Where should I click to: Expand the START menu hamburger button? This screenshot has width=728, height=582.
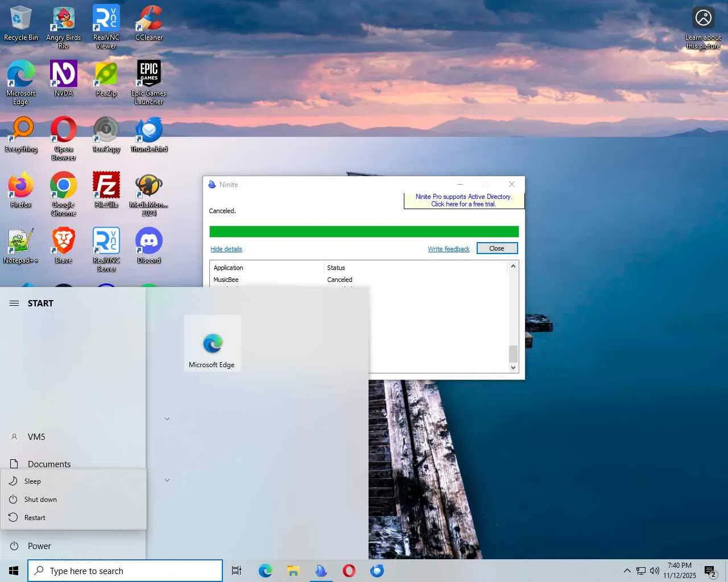click(14, 304)
